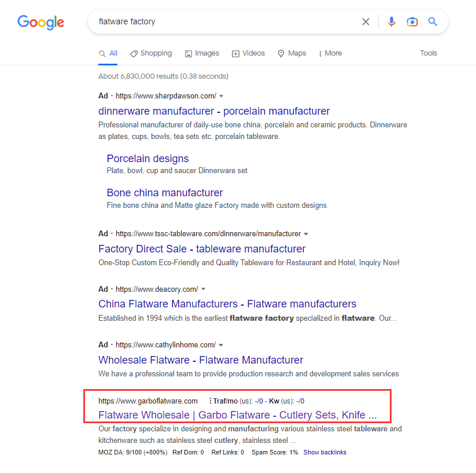This screenshot has width=476, height=473.
Task: Open the Tools filter button
Action: click(x=429, y=53)
